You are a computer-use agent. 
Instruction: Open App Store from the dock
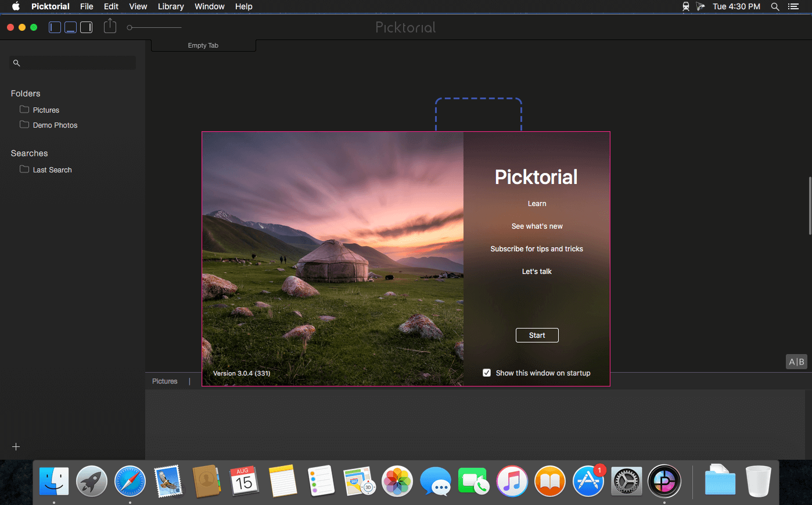[588, 482]
